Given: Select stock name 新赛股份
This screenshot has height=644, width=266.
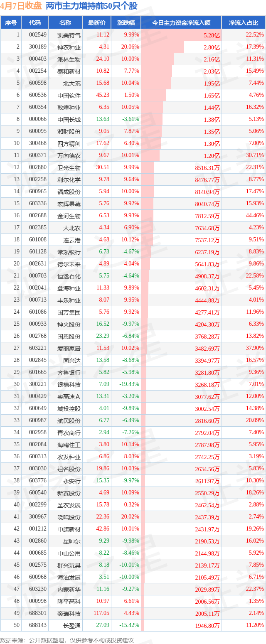Looking at the screenshot, I should (69, 493).
